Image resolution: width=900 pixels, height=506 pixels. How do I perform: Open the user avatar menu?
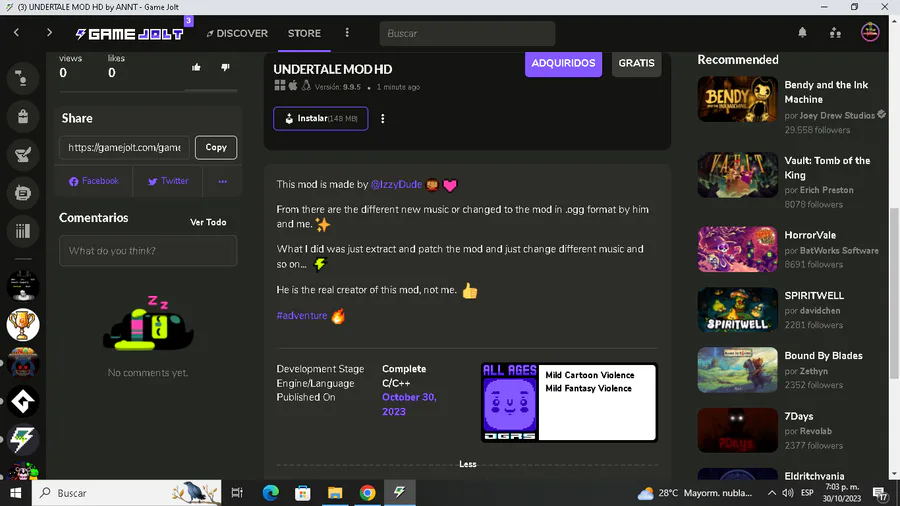point(870,33)
